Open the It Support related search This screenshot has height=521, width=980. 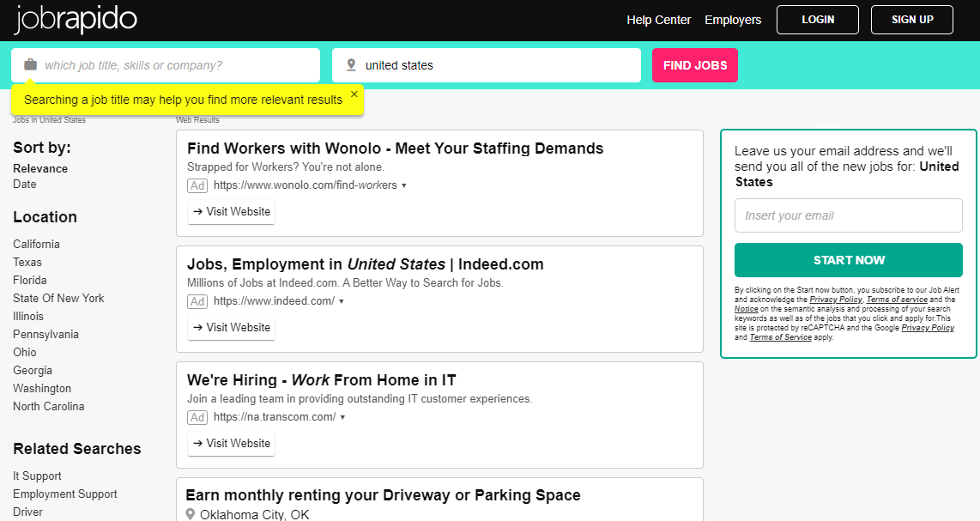click(38, 476)
